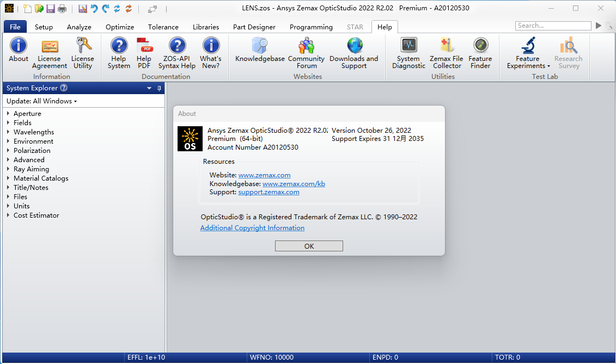Expand the Title/Notes section
The width and height of the screenshot is (616, 364).
8,187
